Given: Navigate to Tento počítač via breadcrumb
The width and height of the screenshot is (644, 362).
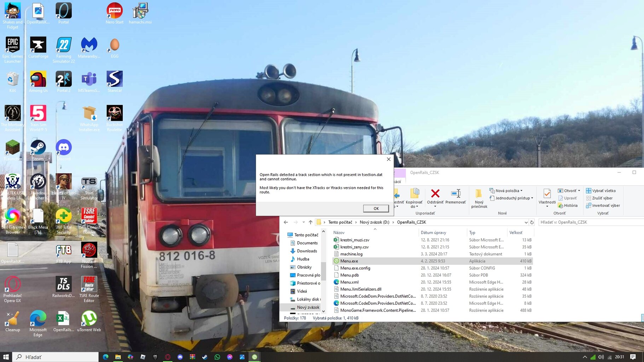Looking at the screenshot, I should [x=340, y=222].
